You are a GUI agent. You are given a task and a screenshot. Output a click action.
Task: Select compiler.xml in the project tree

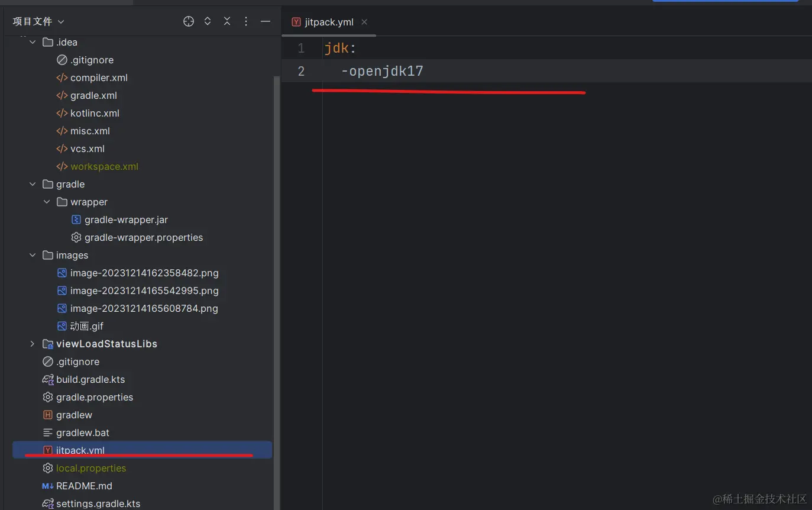99,78
